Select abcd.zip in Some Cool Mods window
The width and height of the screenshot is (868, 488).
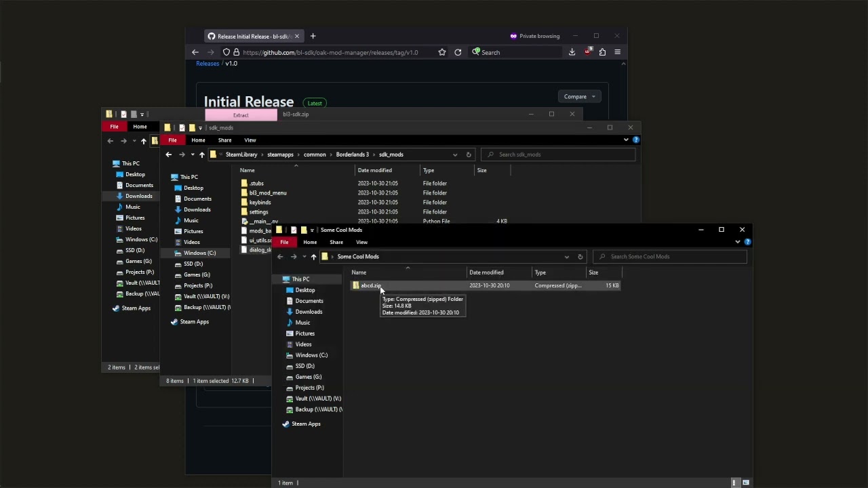point(370,285)
